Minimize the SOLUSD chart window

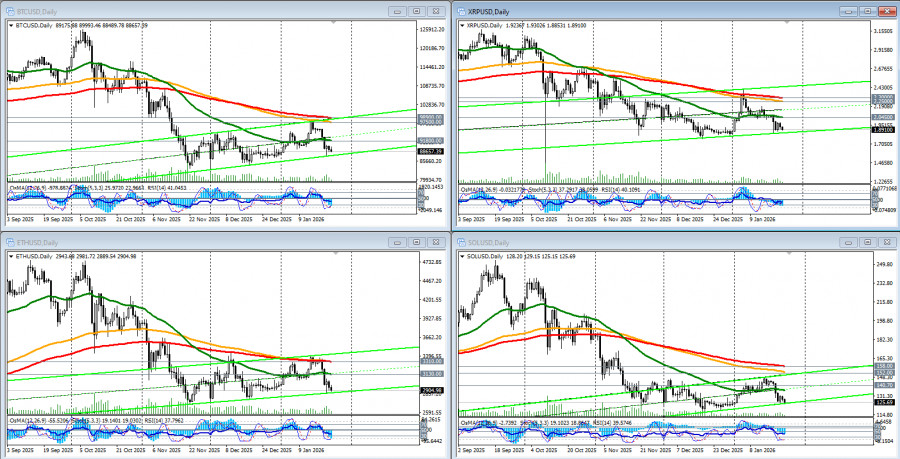point(848,242)
